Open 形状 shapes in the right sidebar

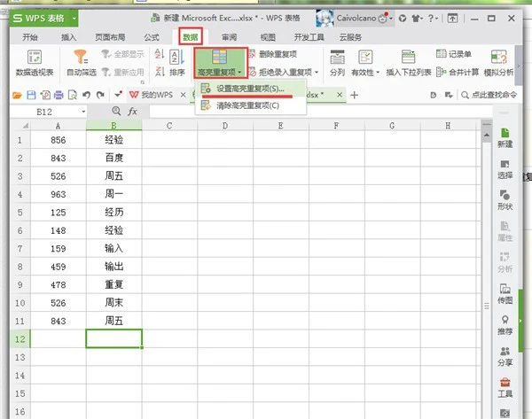(x=505, y=200)
